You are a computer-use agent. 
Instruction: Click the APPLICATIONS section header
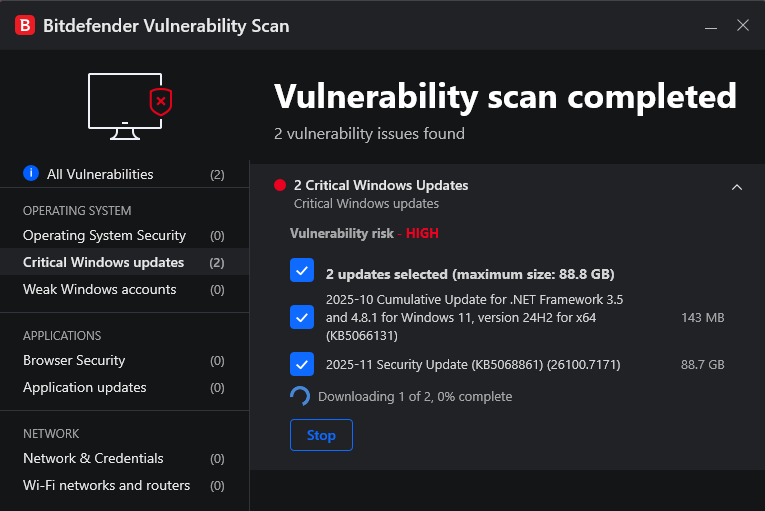62,336
